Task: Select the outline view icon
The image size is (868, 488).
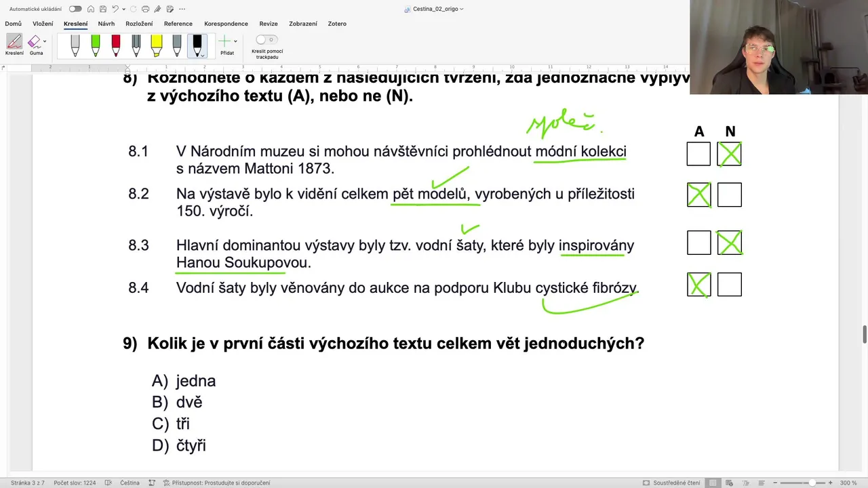Action: pos(745,483)
